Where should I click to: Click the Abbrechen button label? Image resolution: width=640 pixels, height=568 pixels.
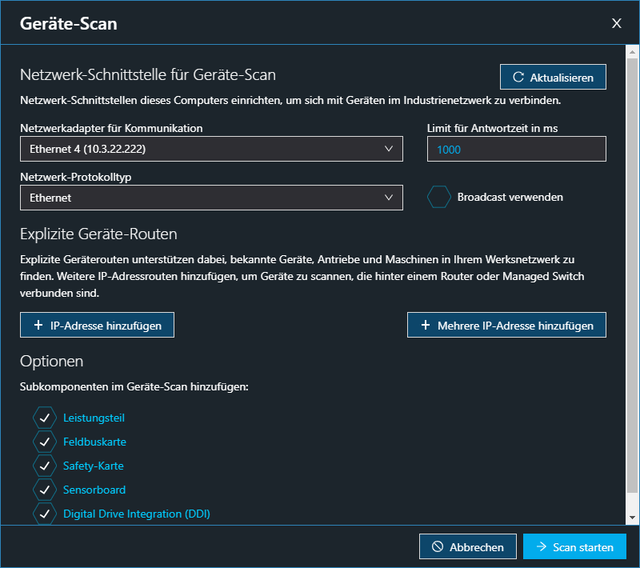click(478, 547)
